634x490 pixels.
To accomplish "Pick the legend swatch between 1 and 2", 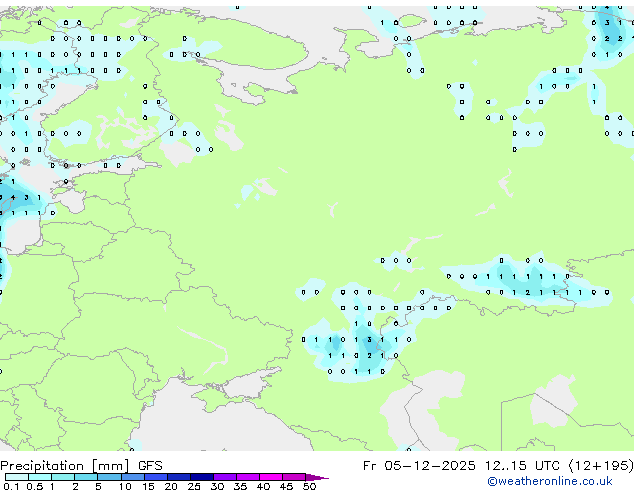I will point(63,477).
